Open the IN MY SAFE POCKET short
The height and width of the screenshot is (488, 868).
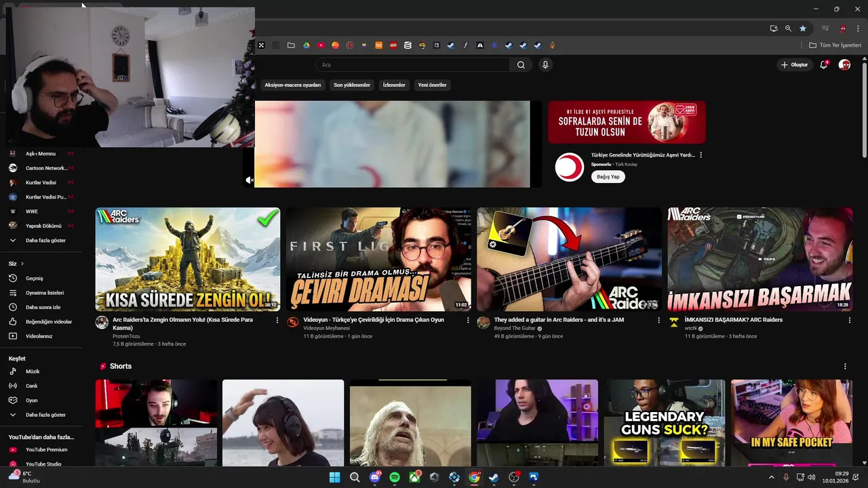pos(791,423)
